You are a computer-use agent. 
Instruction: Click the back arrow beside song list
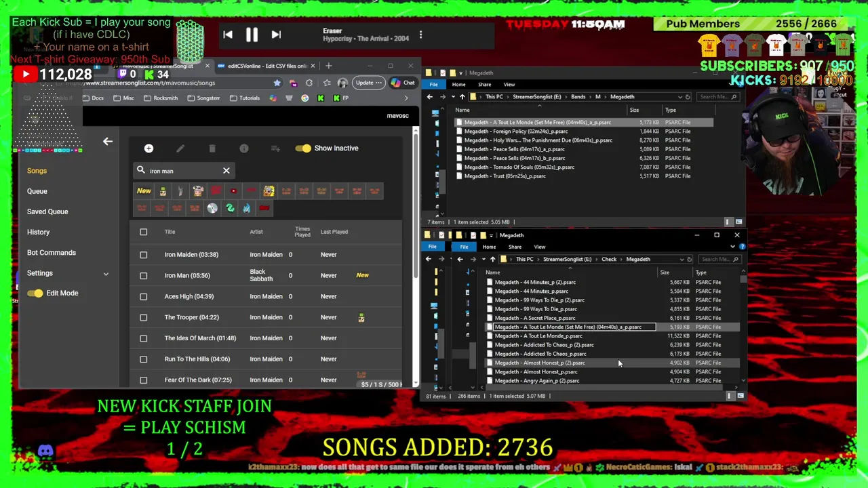[x=108, y=142]
